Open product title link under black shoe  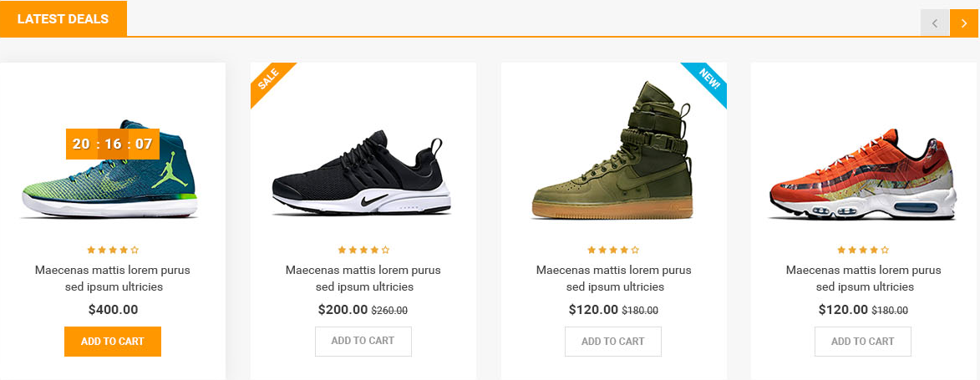[363, 278]
